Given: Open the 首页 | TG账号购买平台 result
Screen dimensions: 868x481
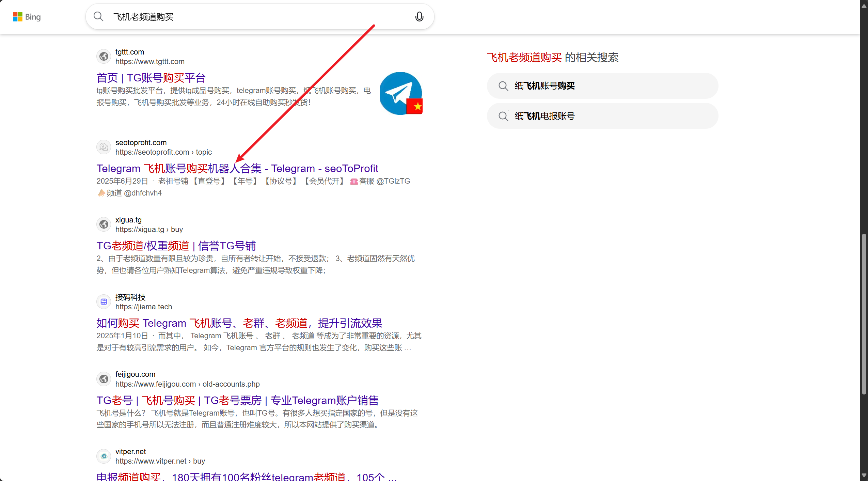Looking at the screenshot, I should [151, 78].
